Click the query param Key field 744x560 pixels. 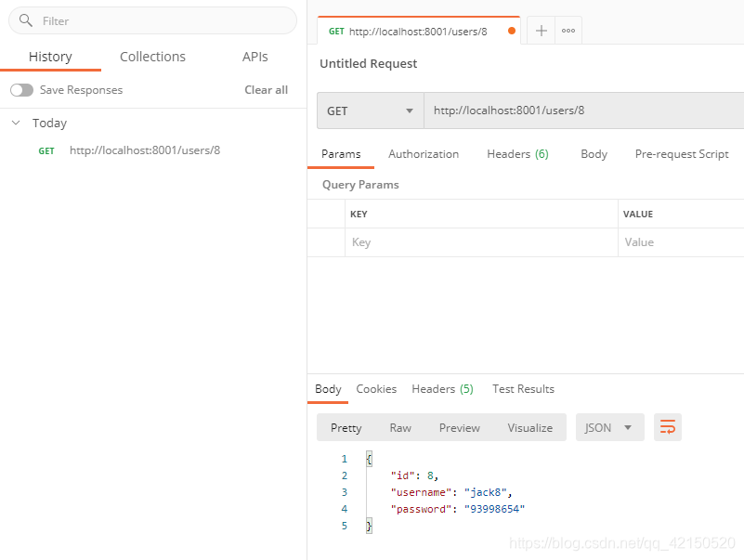[481, 242]
